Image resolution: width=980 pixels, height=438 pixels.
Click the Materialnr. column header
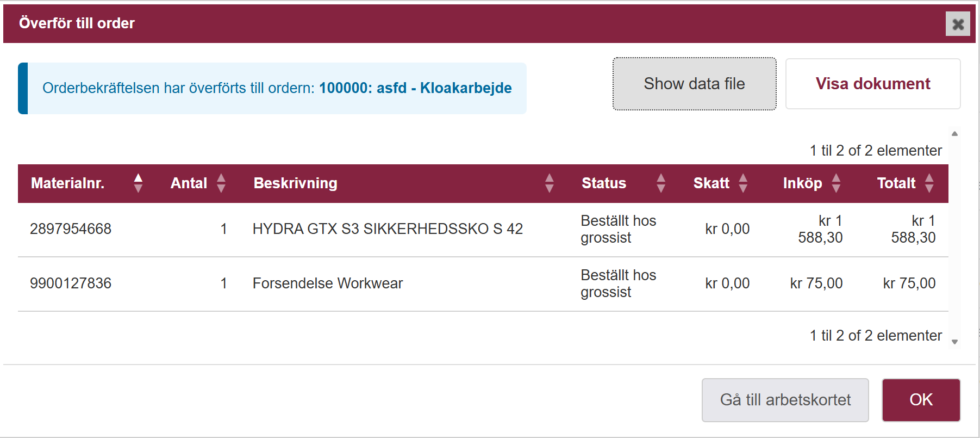(x=67, y=183)
